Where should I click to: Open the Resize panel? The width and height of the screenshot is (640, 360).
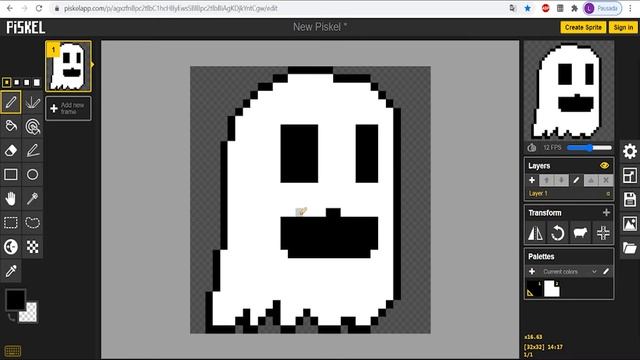[x=630, y=176]
